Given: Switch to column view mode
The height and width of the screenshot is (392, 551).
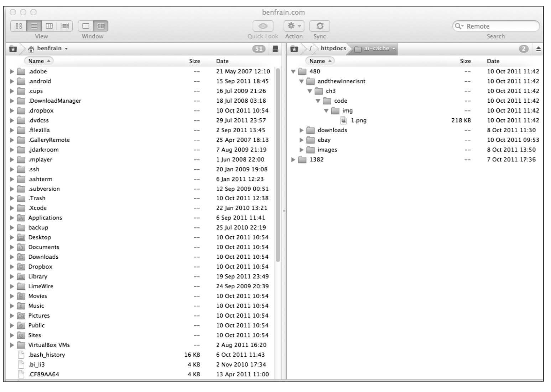Looking at the screenshot, I should [x=49, y=26].
